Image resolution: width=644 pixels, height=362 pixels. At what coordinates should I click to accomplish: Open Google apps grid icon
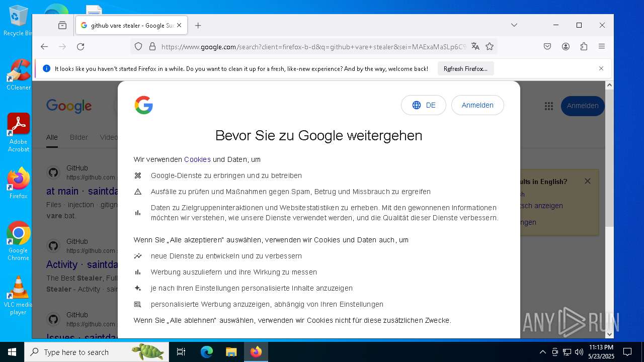(x=549, y=106)
